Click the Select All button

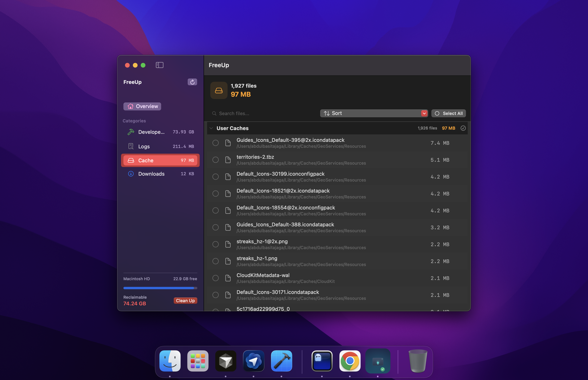point(448,113)
